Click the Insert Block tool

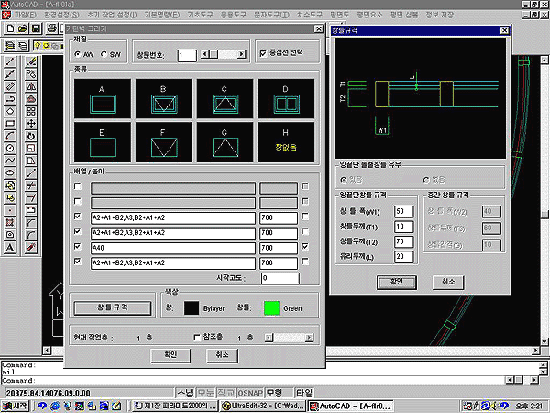[x=10, y=185]
